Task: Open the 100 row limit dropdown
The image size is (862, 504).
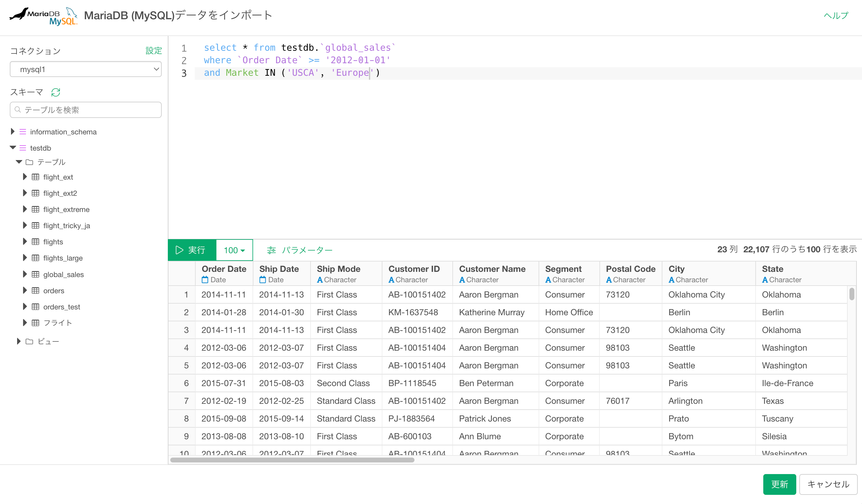Action: (234, 250)
